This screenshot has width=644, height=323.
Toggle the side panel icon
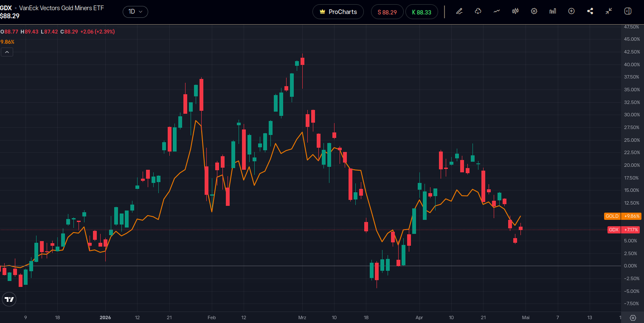point(628,11)
